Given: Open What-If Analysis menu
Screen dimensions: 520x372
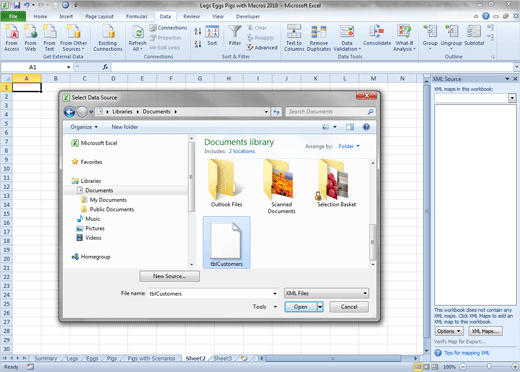Looking at the screenshot, I should pos(404,38).
